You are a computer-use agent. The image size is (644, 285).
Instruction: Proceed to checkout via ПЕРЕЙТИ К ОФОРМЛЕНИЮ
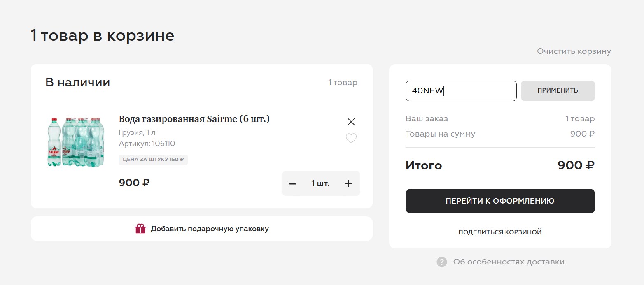(500, 201)
